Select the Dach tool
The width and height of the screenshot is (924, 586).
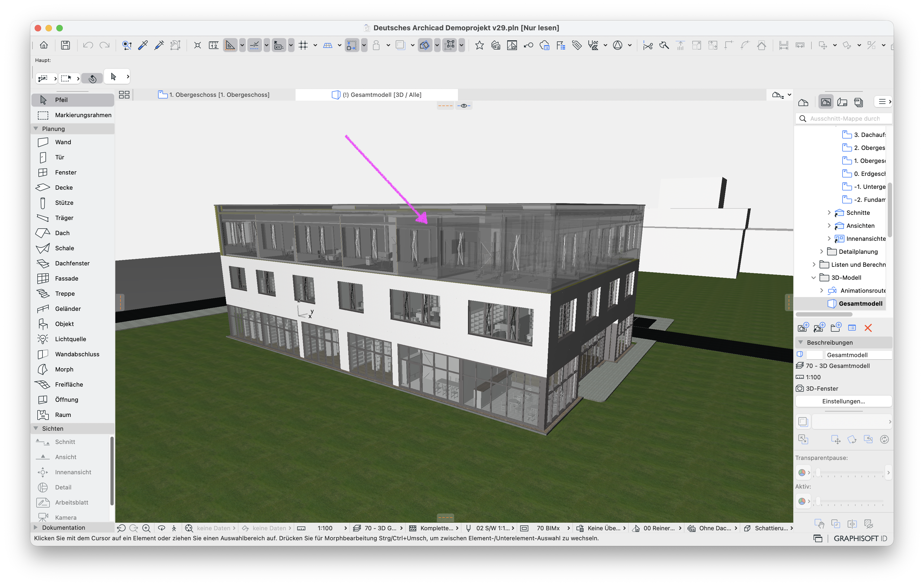coord(73,233)
